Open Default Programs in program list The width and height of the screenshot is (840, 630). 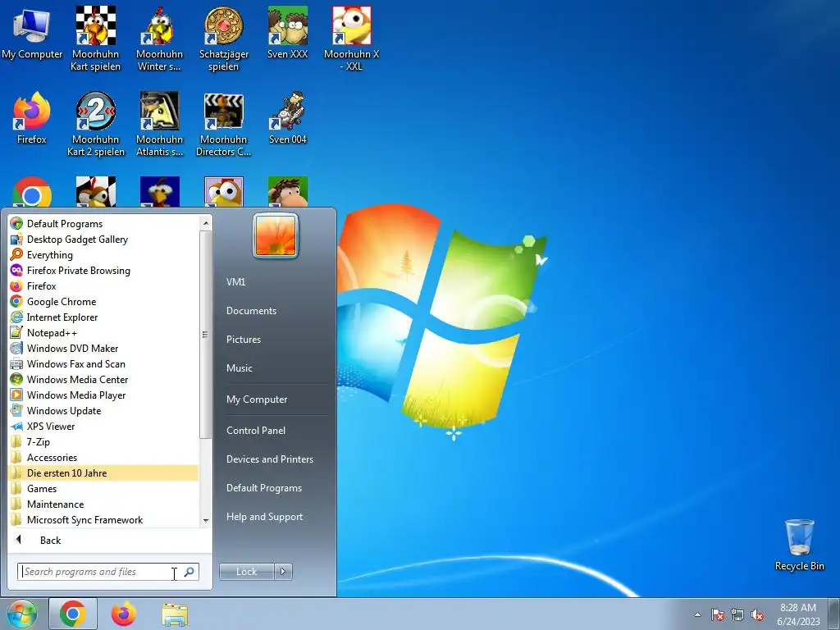[x=103, y=223]
